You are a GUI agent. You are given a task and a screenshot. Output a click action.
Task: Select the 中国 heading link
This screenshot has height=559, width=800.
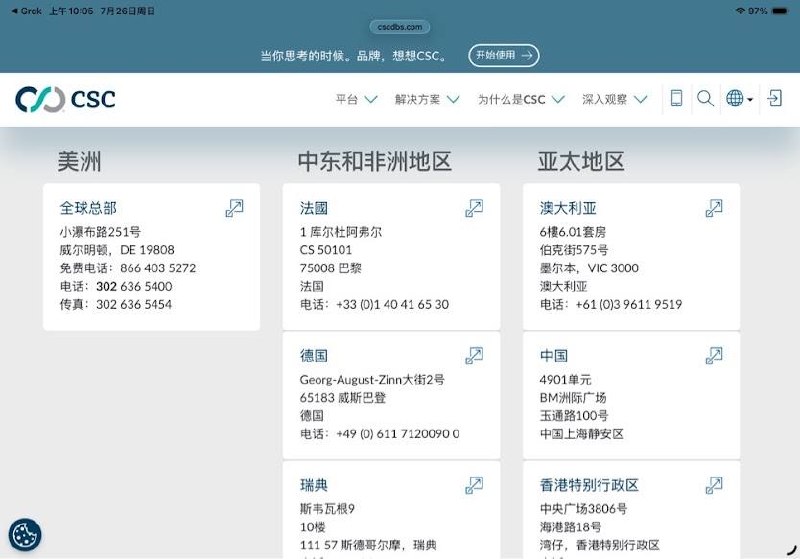click(x=554, y=355)
